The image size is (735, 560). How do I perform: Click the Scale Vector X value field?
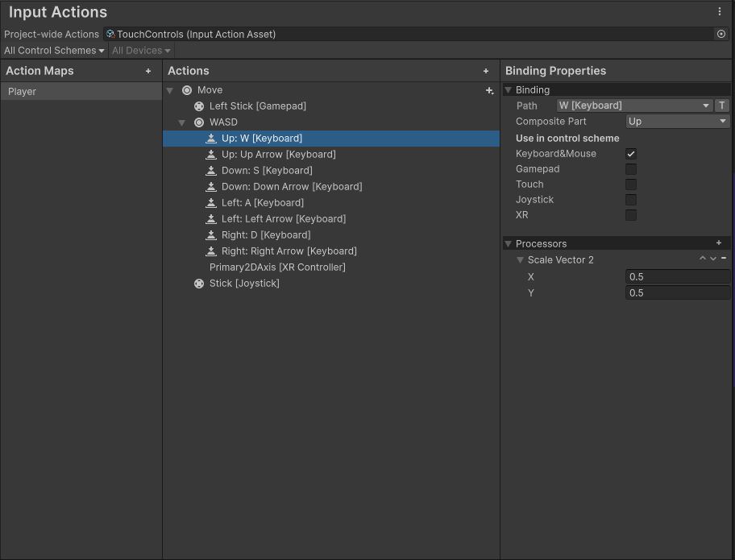pos(678,276)
